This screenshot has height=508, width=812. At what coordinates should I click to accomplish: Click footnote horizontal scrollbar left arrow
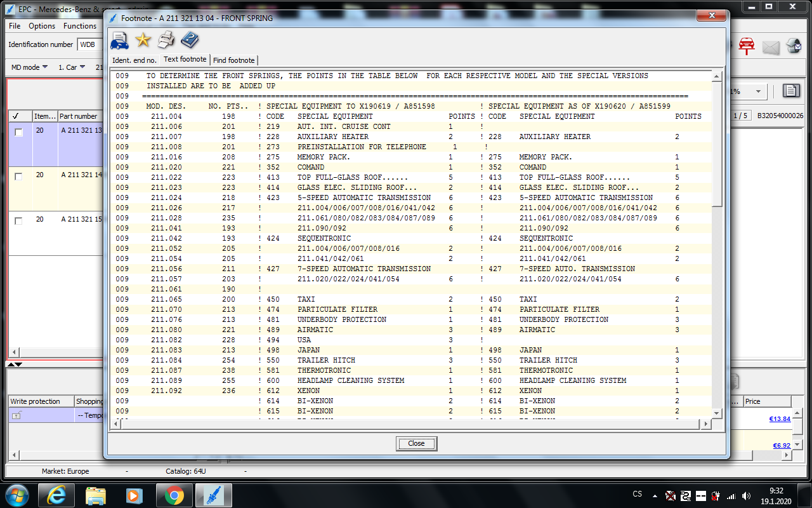point(115,424)
